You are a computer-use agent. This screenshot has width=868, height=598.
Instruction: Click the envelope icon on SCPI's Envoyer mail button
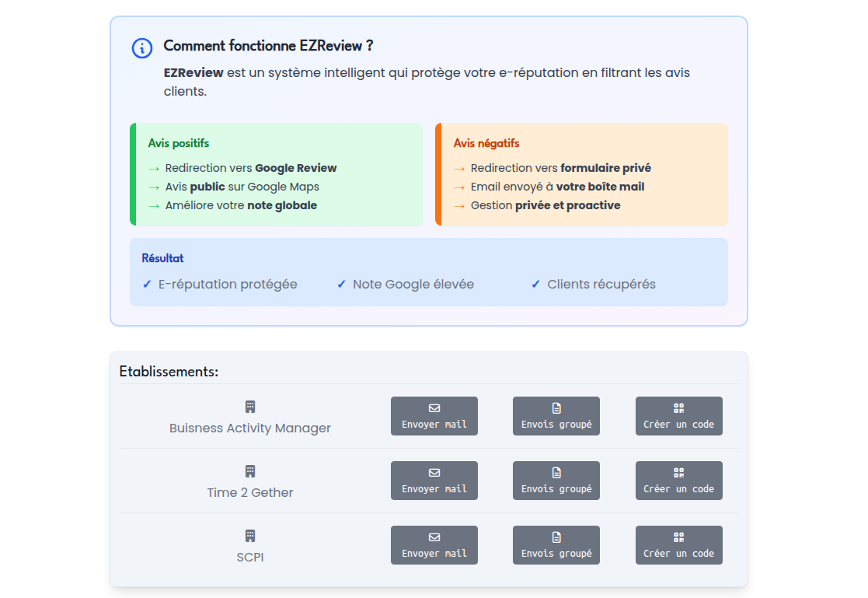[434, 538]
